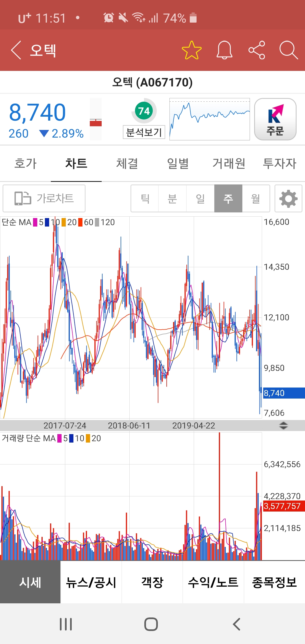Screen dimensions: 305x644
Task: Open the 수익/노트 bottom tab
Action: click(213, 582)
